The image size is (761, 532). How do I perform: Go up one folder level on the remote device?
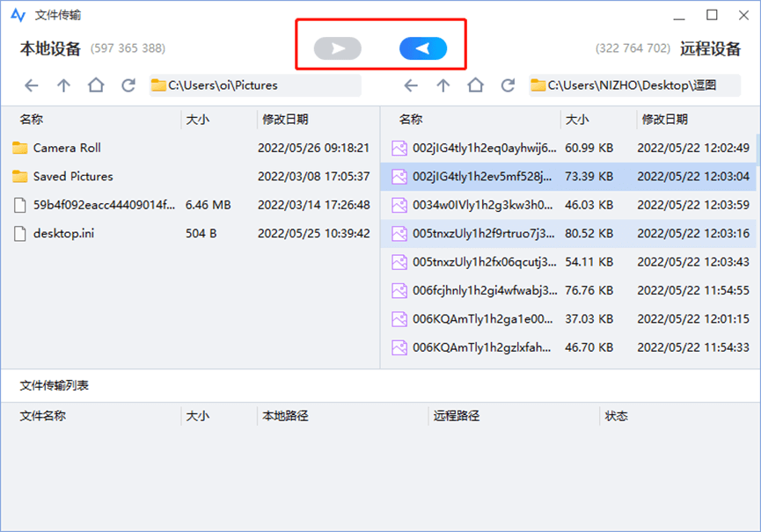click(x=442, y=85)
